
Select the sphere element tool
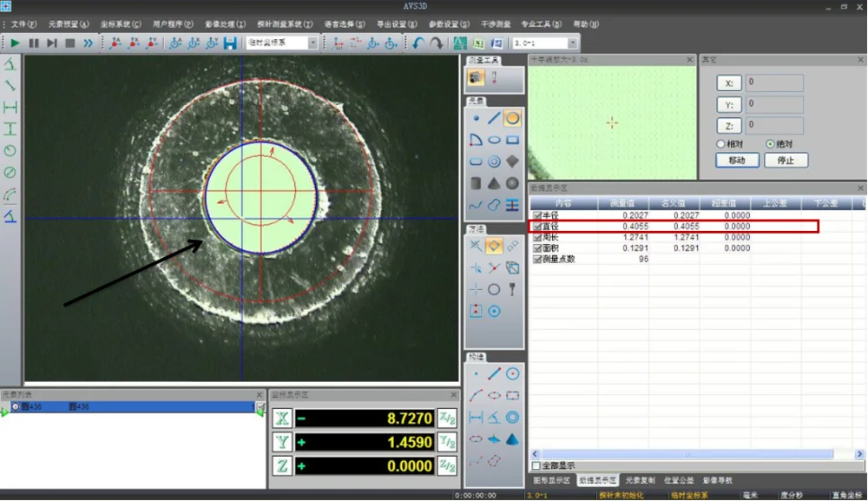513,183
